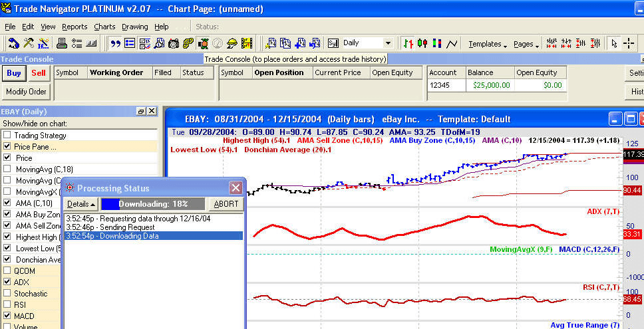This screenshot has width=644, height=329.
Task: Check the Stochastic indicator checkbox
Action: point(7,293)
